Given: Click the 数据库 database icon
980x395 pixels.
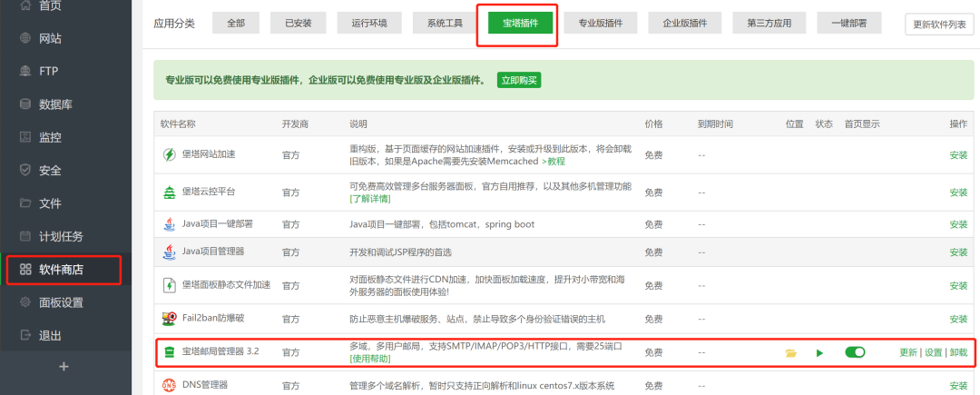Looking at the screenshot, I should tap(25, 104).
